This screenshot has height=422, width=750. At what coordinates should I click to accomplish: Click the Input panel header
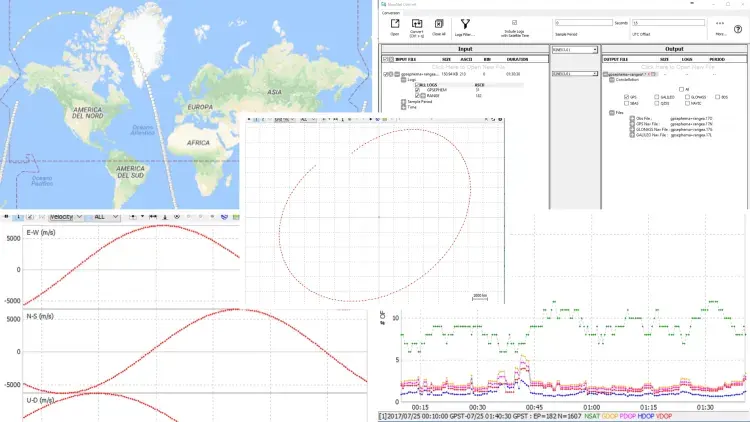pos(465,49)
